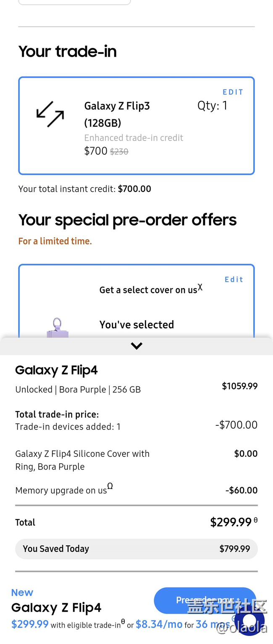Screen dimensions: 273x644
Task: Click the trade-in swap arrows icon
Action: click(x=50, y=114)
